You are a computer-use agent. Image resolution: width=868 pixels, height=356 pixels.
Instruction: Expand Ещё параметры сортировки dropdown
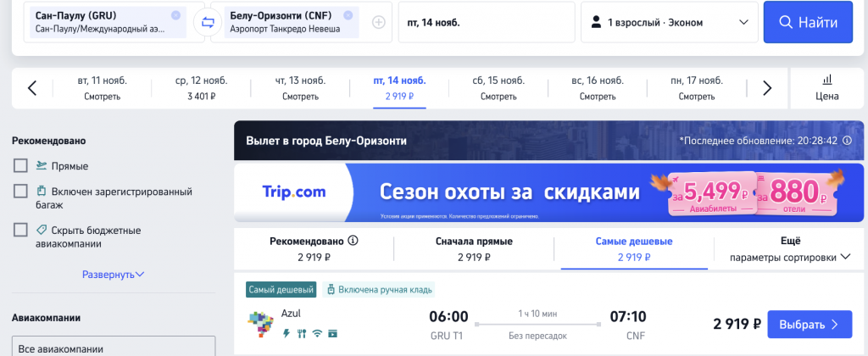tap(791, 249)
